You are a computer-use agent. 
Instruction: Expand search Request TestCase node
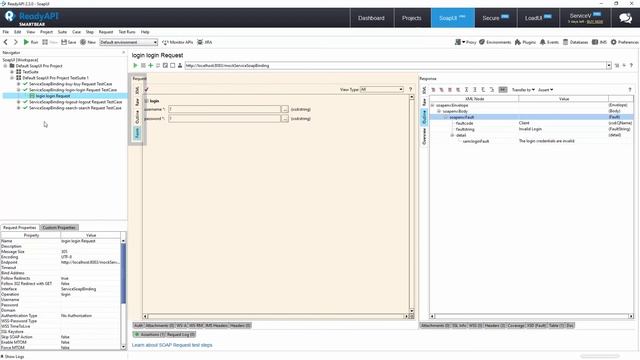click(18, 108)
